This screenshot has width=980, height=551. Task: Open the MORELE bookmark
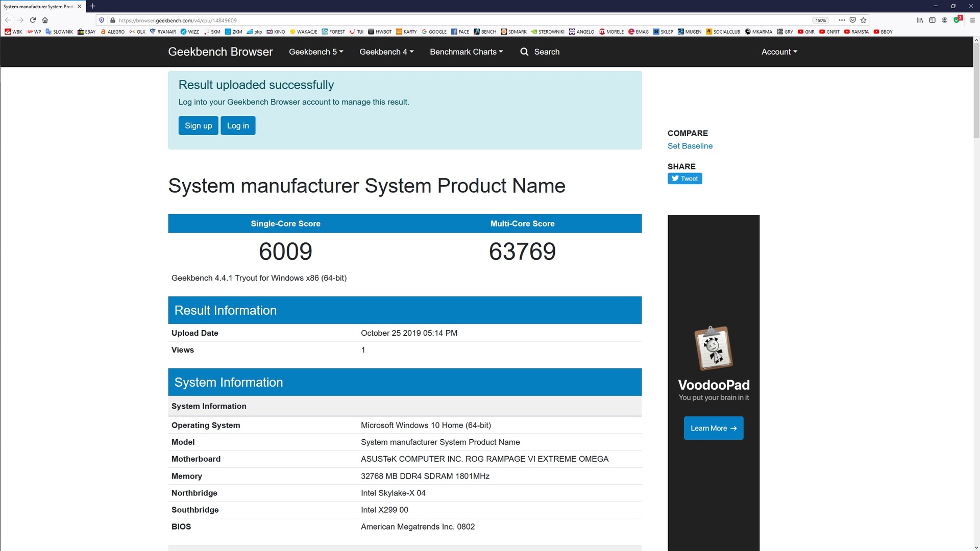[611, 32]
